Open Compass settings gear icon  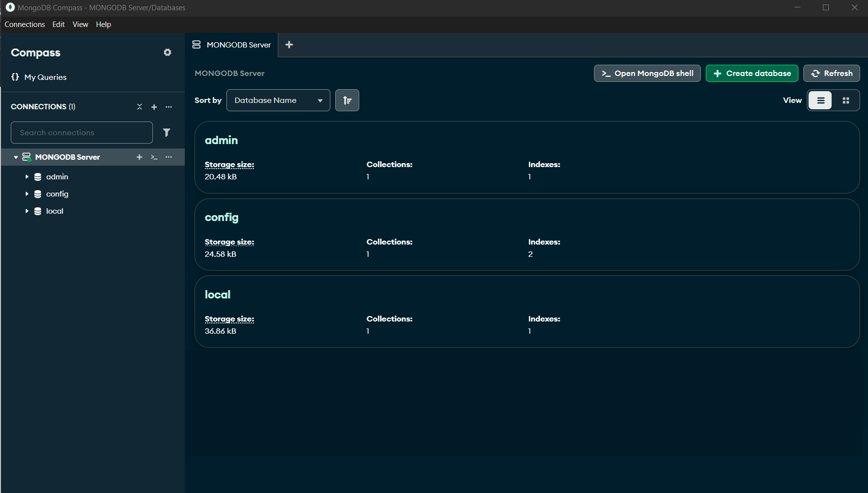click(168, 52)
